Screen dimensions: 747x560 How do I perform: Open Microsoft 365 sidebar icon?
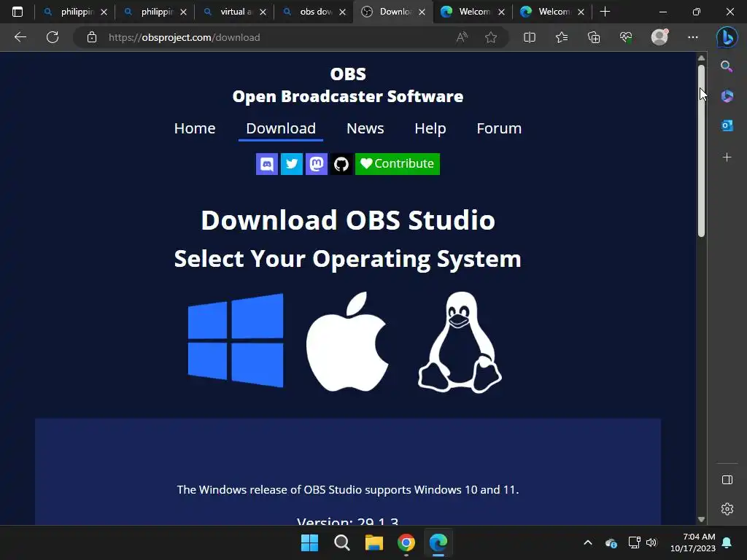pos(727,96)
